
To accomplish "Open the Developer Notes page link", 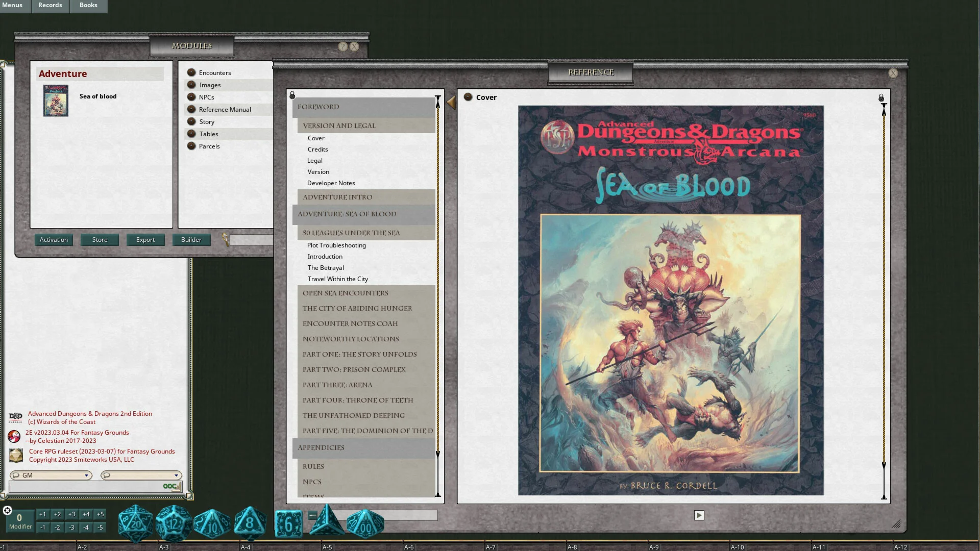I will (x=331, y=183).
